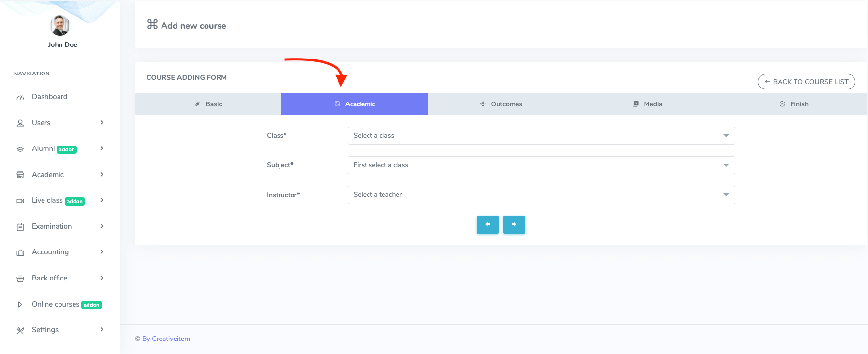Click the Accounting briefcase icon
The image size is (868, 354).
pos(20,252)
